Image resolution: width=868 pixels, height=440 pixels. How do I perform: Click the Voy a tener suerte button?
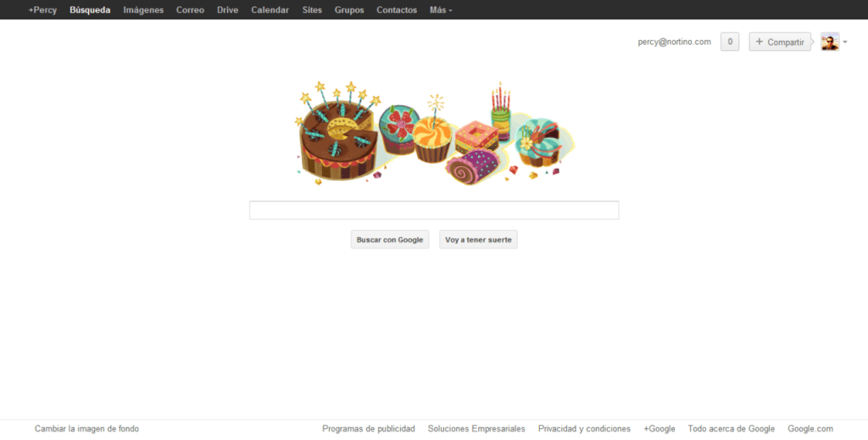478,240
